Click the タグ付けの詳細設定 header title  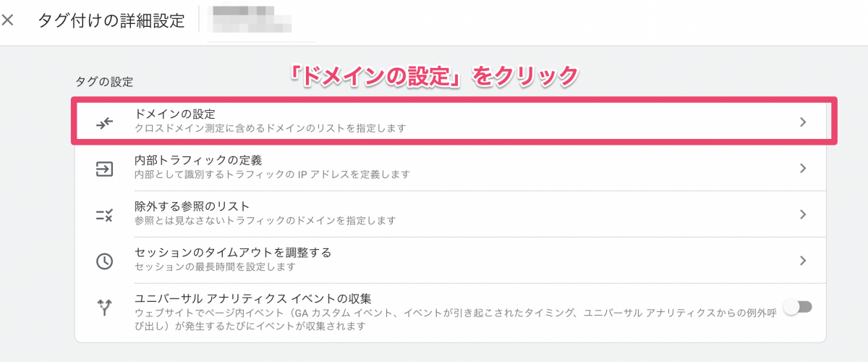(x=111, y=20)
